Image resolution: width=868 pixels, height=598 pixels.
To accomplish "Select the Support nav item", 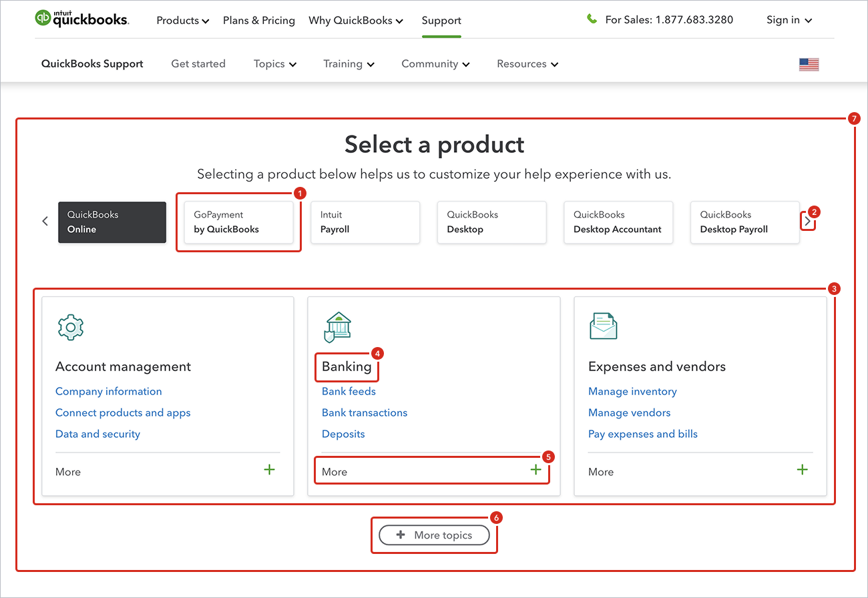I will coord(441,21).
